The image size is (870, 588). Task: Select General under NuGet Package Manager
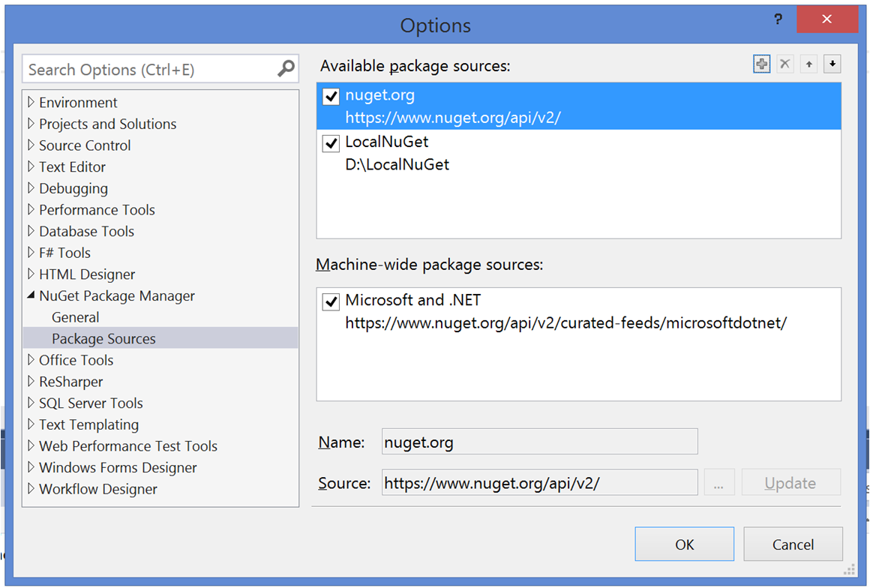(75, 317)
